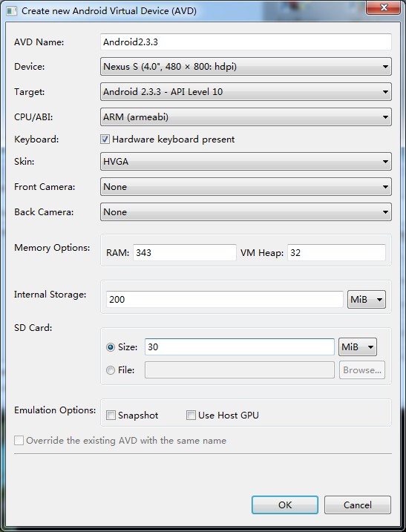Screen dimensions: 406x532
Task: Open the Device dropdown showing Nexus S
Action: 246,67
